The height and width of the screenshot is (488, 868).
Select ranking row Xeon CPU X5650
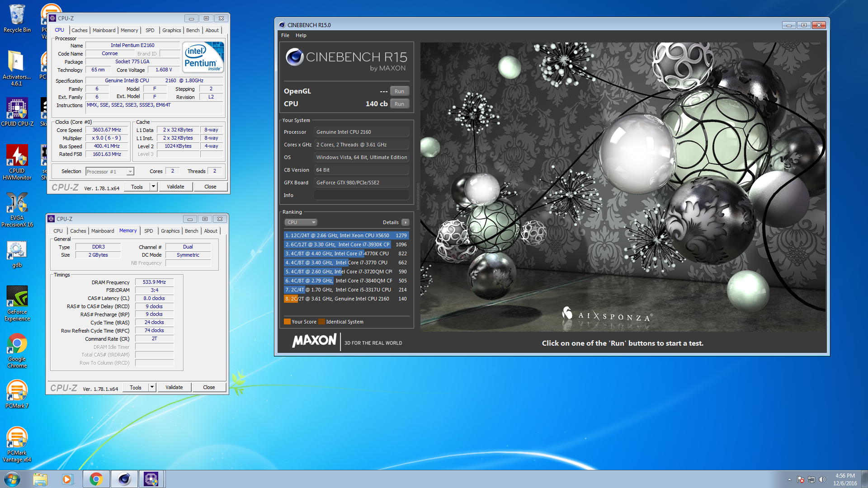coord(346,235)
